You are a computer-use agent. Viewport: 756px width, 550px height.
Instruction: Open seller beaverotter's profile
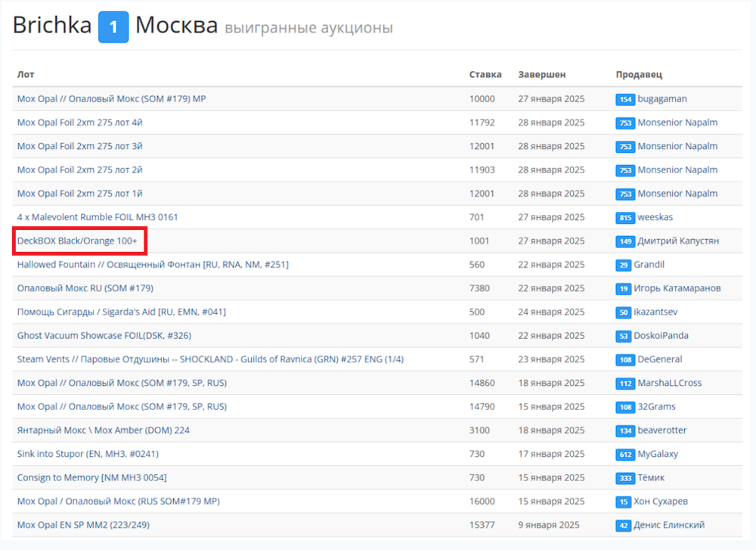point(662,430)
